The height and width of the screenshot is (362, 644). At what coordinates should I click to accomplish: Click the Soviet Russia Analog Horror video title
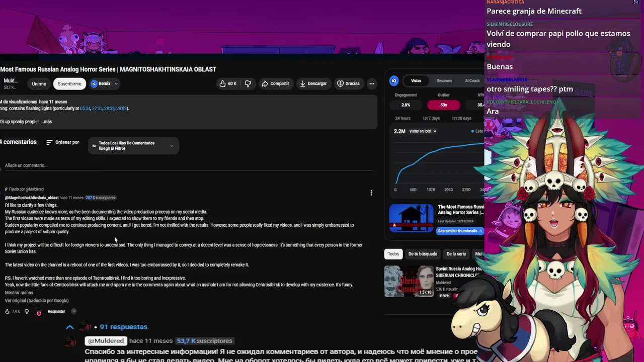coord(460,272)
